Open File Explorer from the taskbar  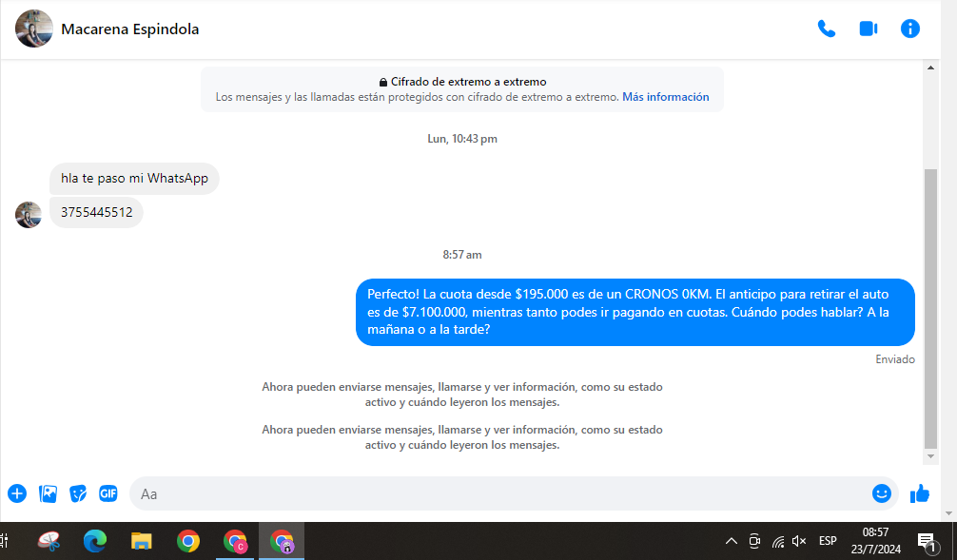click(x=142, y=541)
